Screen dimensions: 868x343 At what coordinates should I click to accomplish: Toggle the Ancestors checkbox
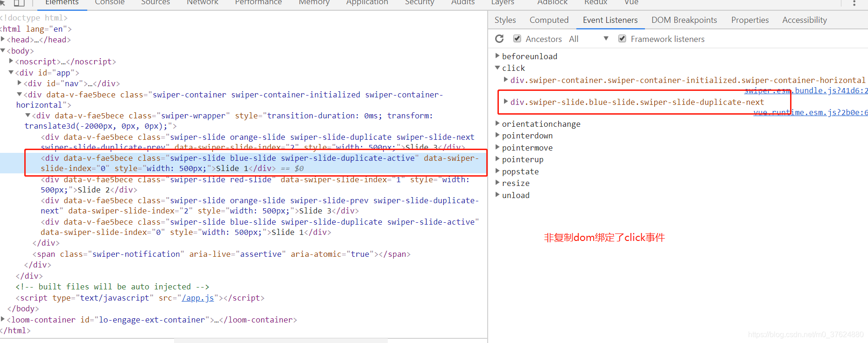(x=517, y=39)
